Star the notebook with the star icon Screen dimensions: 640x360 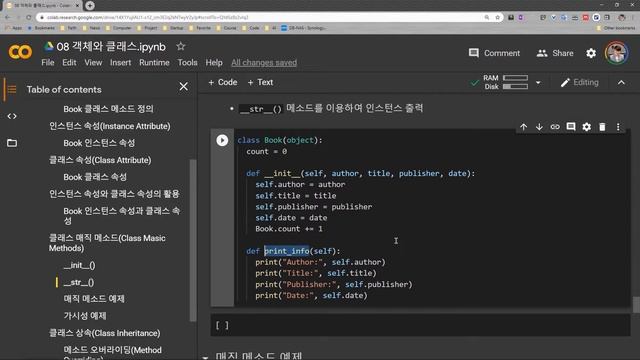coord(181,47)
